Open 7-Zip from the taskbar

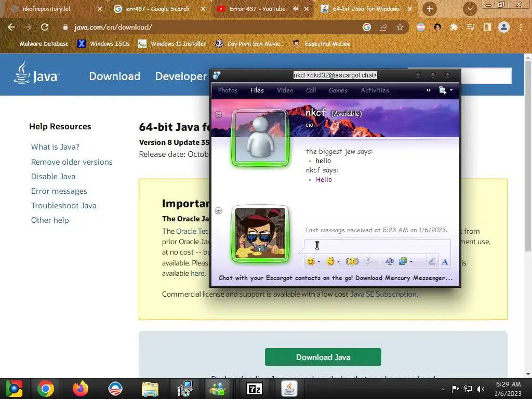(x=255, y=389)
